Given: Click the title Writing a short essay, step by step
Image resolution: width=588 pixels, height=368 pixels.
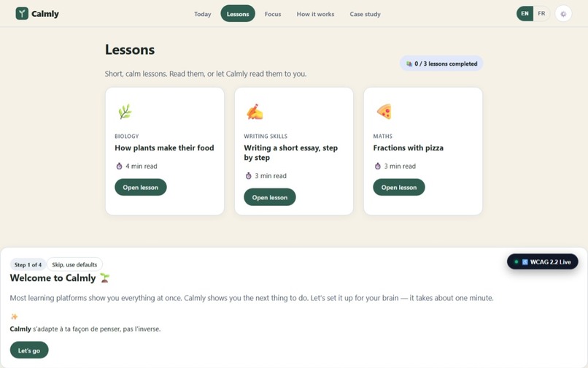Looking at the screenshot, I should coord(290,153).
